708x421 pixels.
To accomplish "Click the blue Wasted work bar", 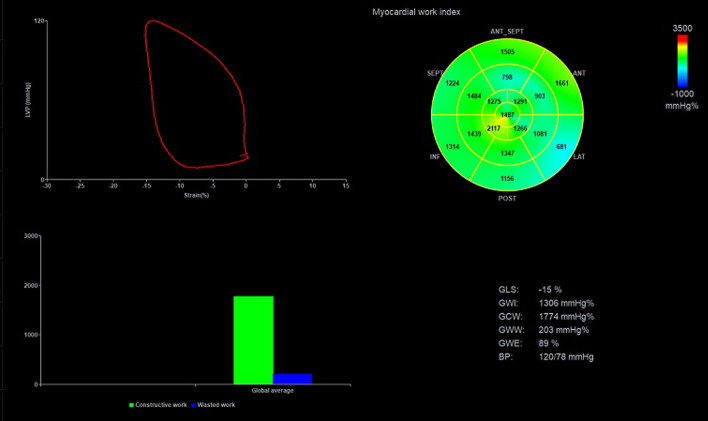I will coord(292,378).
